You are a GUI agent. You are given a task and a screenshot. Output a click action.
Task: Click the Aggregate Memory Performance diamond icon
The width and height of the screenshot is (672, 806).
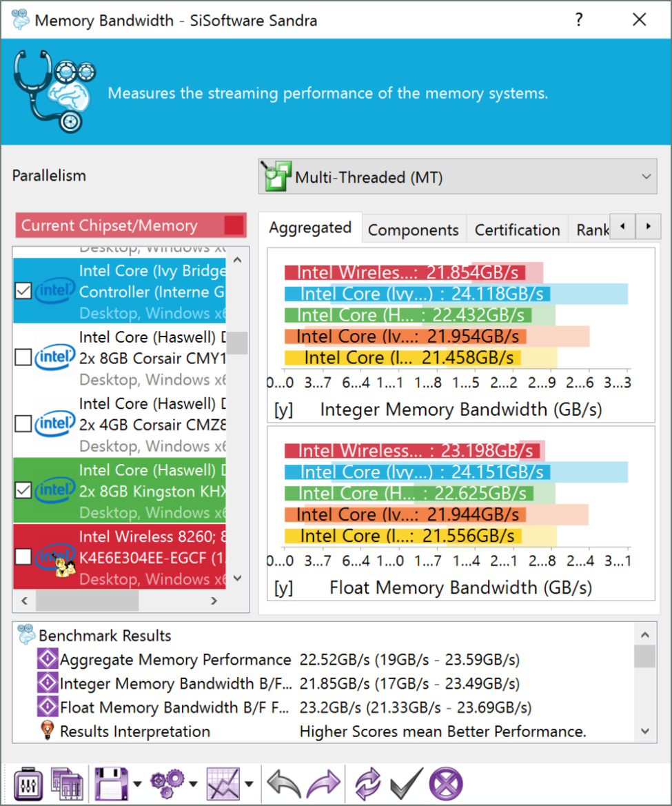coord(48,659)
